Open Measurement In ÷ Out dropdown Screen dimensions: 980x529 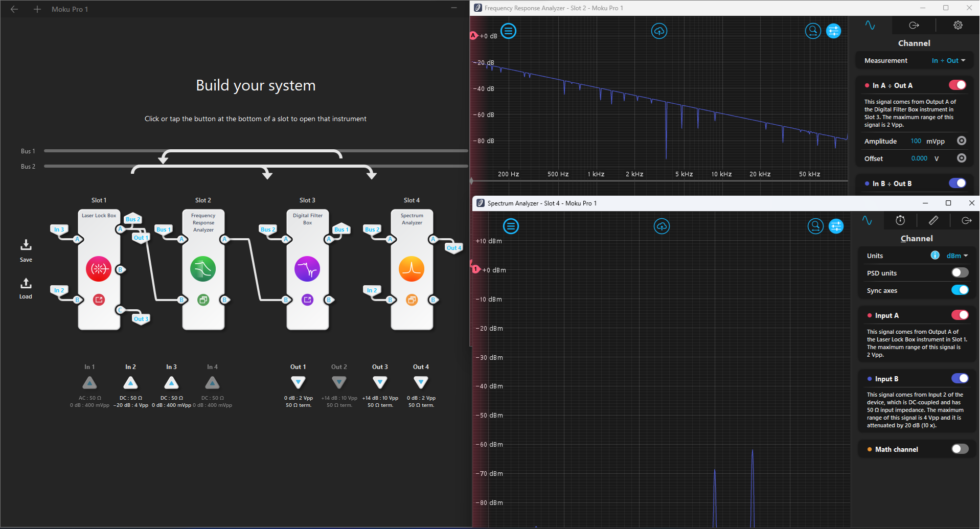[948, 60]
